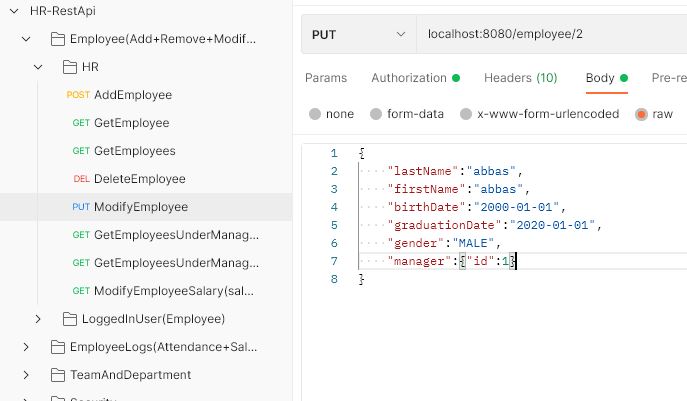Image resolution: width=687 pixels, height=401 pixels.
Task: Expand the EmployeeLogs(Attendance+Sal... folder chevron
Action: pos(26,347)
